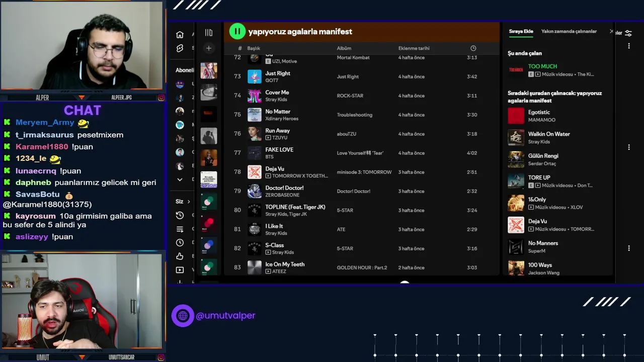Open album link Troubleshooting

click(x=355, y=115)
